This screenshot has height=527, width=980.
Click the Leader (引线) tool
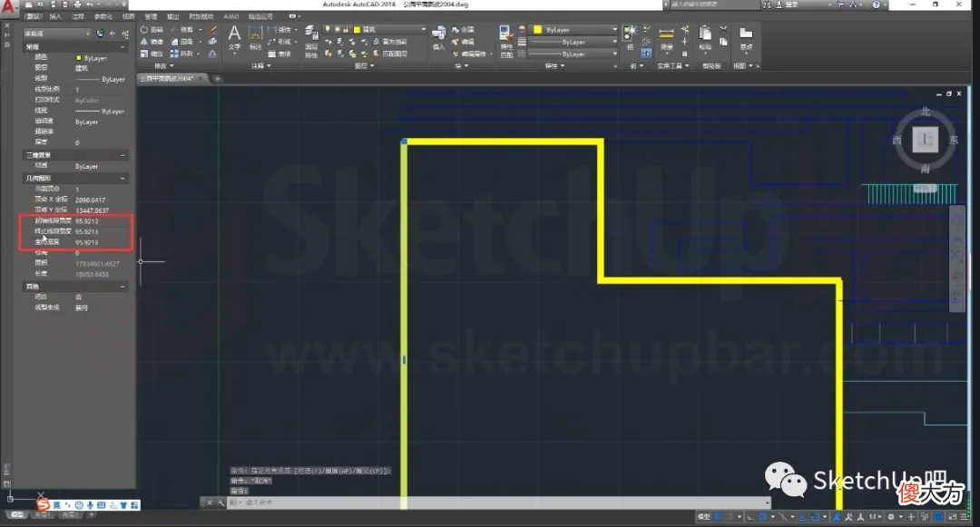280,42
